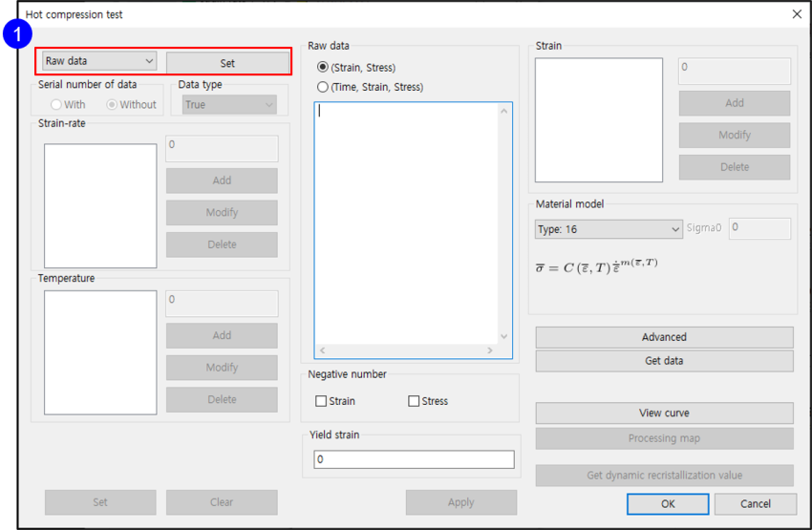The height and width of the screenshot is (530, 812).
Task: Enable the Negative number Stress checkbox
Action: point(414,401)
